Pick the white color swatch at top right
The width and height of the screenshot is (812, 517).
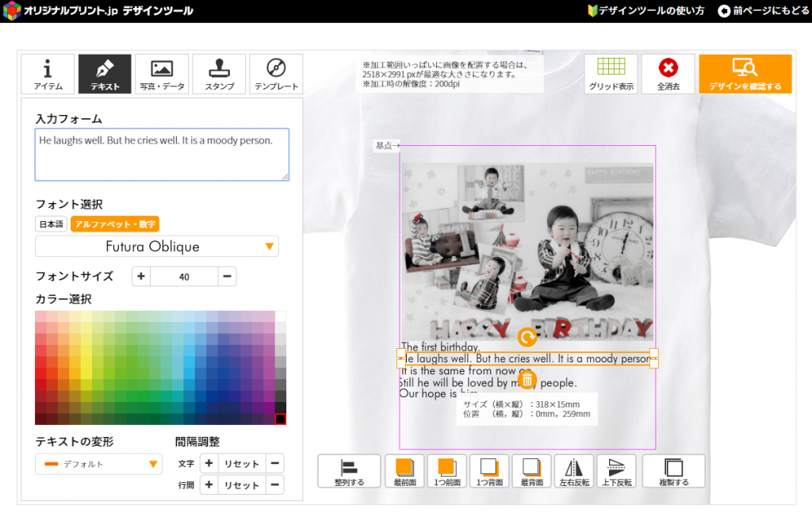click(281, 316)
